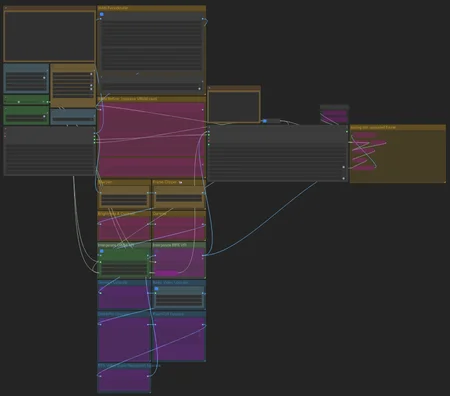Select the Saving last upscaled Frame group header
Viewport: 450px width, 396px height.
click(x=398, y=127)
